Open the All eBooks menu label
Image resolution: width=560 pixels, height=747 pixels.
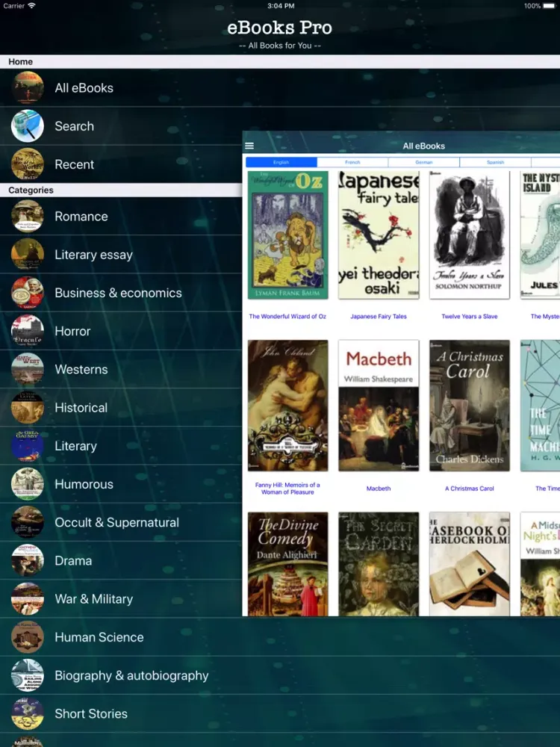pos(84,88)
